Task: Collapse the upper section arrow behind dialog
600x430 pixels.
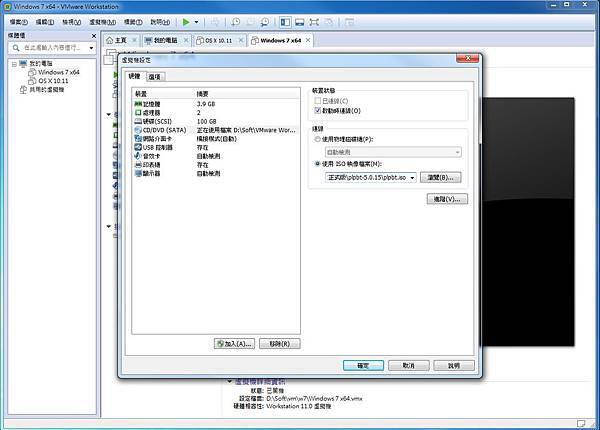Action: (109, 114)
